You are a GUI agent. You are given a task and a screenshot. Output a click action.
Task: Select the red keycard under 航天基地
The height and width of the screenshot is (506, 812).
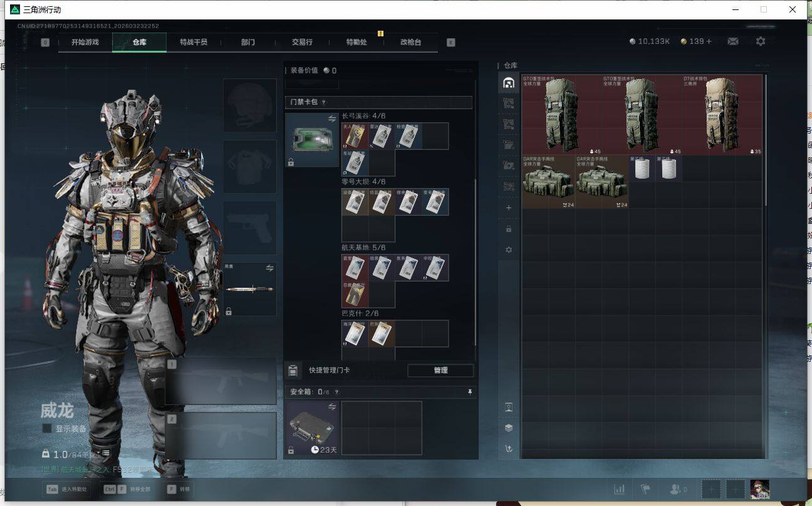point(355,268)
